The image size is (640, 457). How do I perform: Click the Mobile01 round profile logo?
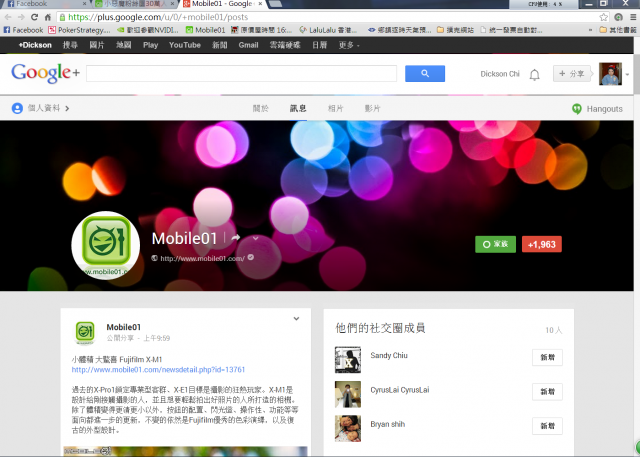pyautogui.click(x=106, y=245)
